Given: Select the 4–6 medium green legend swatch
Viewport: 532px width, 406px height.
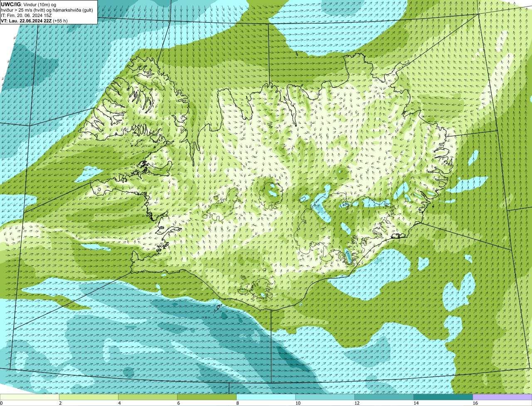Looking at the screenshot, I should (148, 397).
